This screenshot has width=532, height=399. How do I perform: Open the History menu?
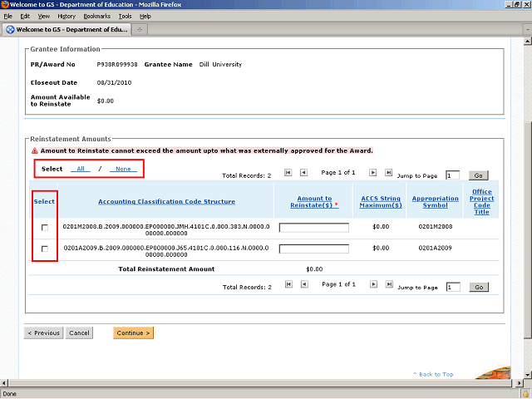coord(66,16)
